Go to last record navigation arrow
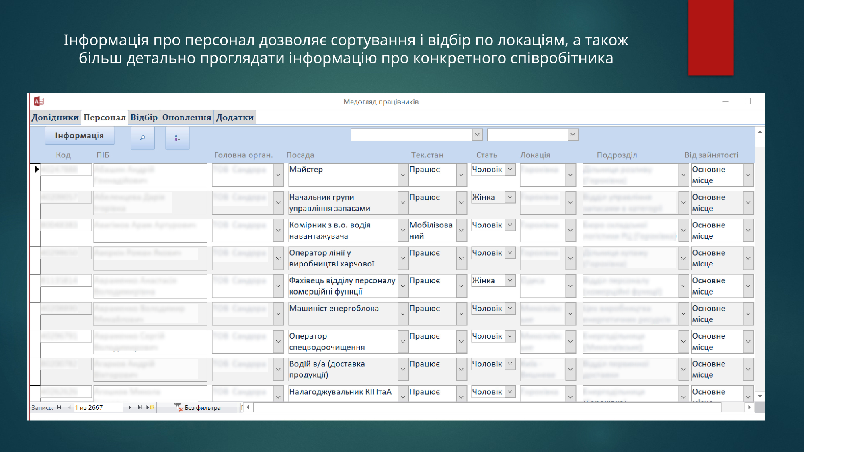The height and width of the screenshot is (452, 868). [x=140, y=407]
